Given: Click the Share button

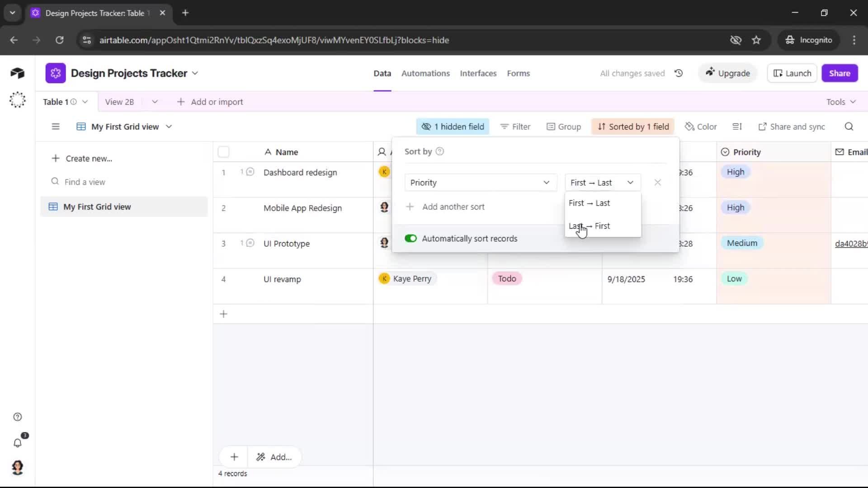Looking at the screenshot, I should 840,73.
